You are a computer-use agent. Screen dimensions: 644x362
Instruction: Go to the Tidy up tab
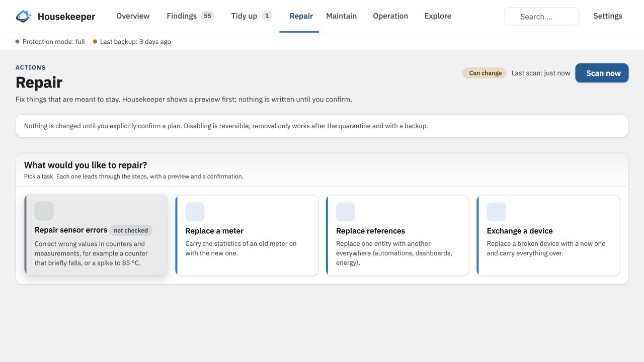point(252,16)
